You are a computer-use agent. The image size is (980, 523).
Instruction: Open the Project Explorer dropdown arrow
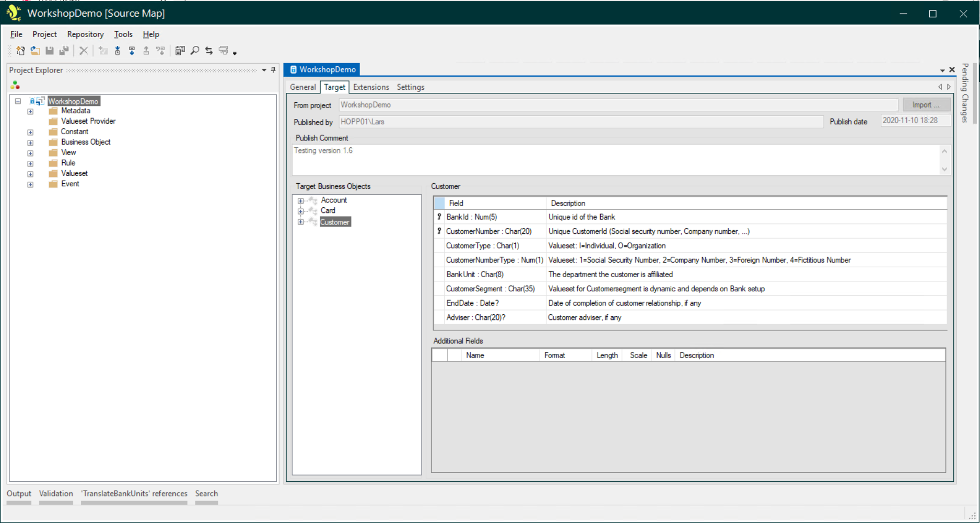[264, 70]
